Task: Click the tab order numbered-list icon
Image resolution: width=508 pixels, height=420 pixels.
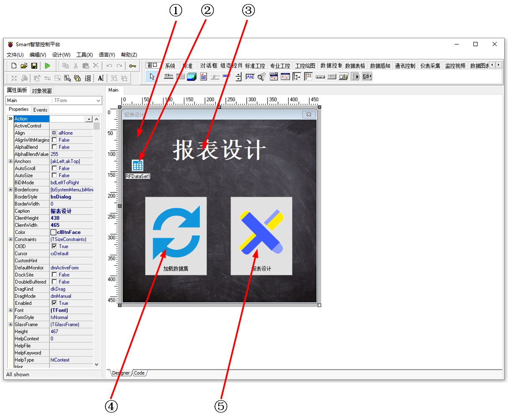Action: click(x=88, y=78)
